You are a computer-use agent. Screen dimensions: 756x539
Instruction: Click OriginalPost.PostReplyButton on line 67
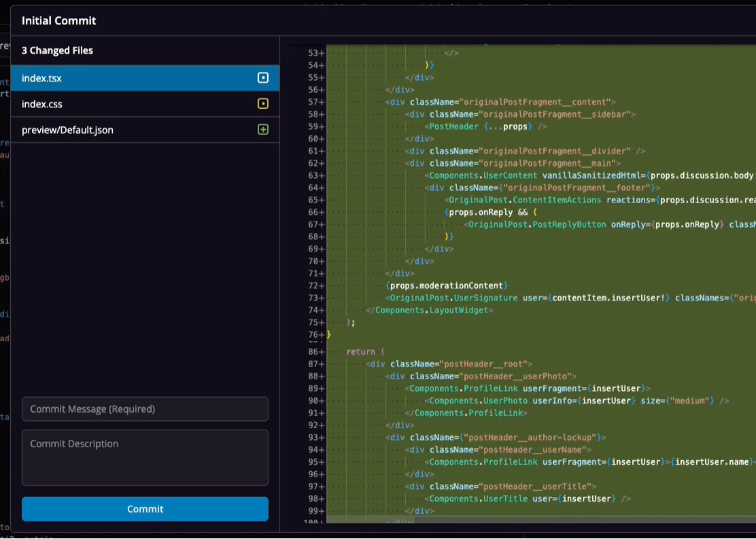click(x=536, y=224)
